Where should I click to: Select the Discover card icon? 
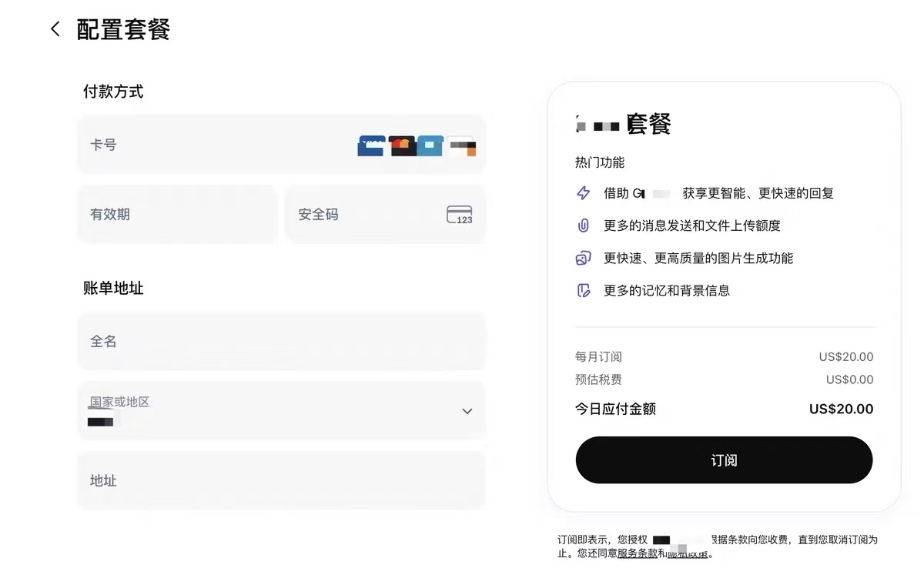[x=460, y=145]
